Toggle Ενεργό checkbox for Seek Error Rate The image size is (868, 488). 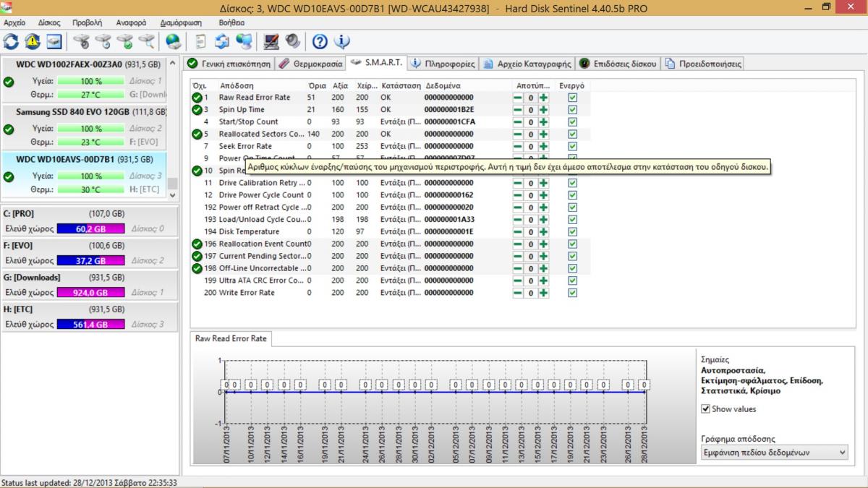coord(573,146)
